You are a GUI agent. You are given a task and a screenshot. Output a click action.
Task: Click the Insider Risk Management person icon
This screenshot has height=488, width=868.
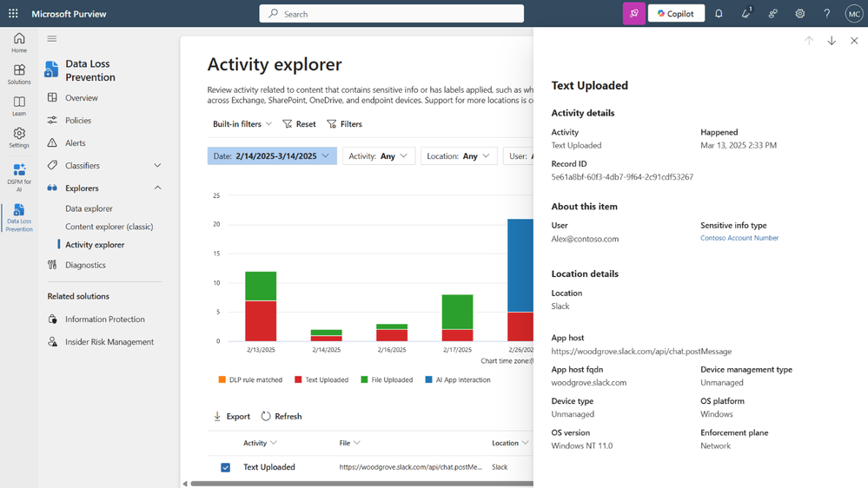(52, 342)
